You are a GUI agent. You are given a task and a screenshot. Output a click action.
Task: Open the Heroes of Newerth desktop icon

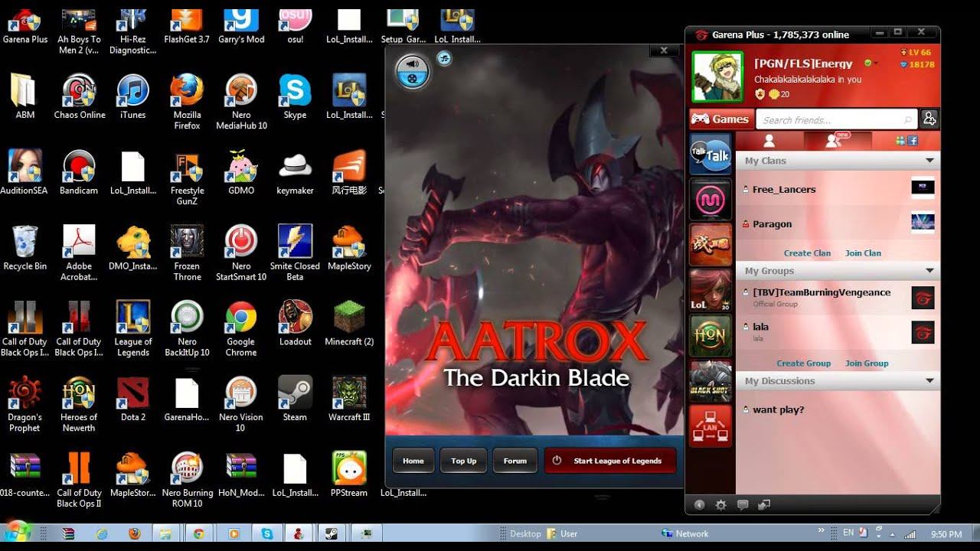pyautogui.click(x=79, y=404)
